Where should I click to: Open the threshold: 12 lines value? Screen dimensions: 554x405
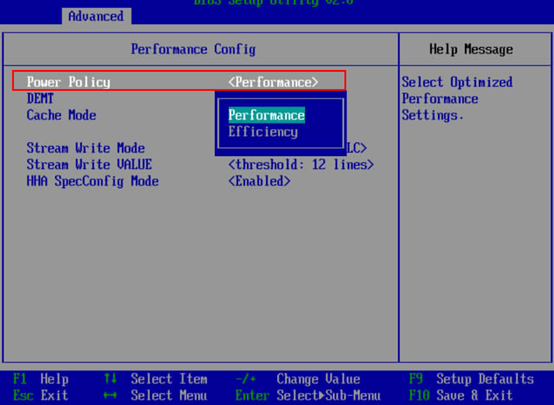(301, 165)
